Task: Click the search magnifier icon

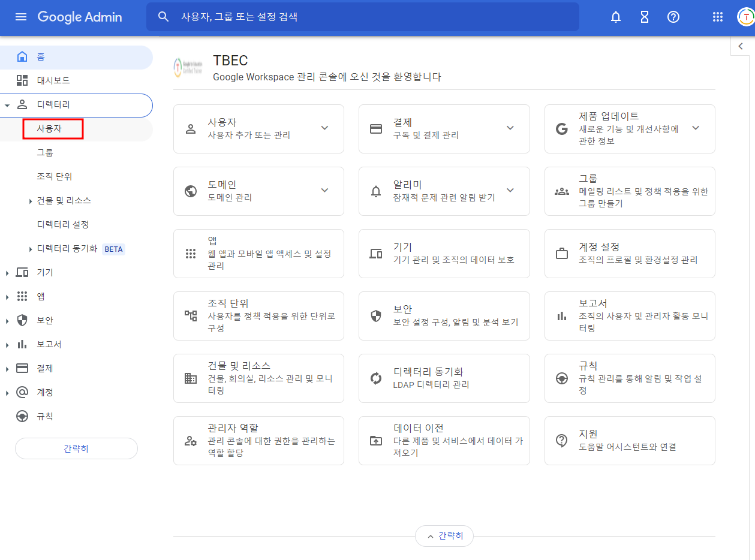Action: (163, 17)
